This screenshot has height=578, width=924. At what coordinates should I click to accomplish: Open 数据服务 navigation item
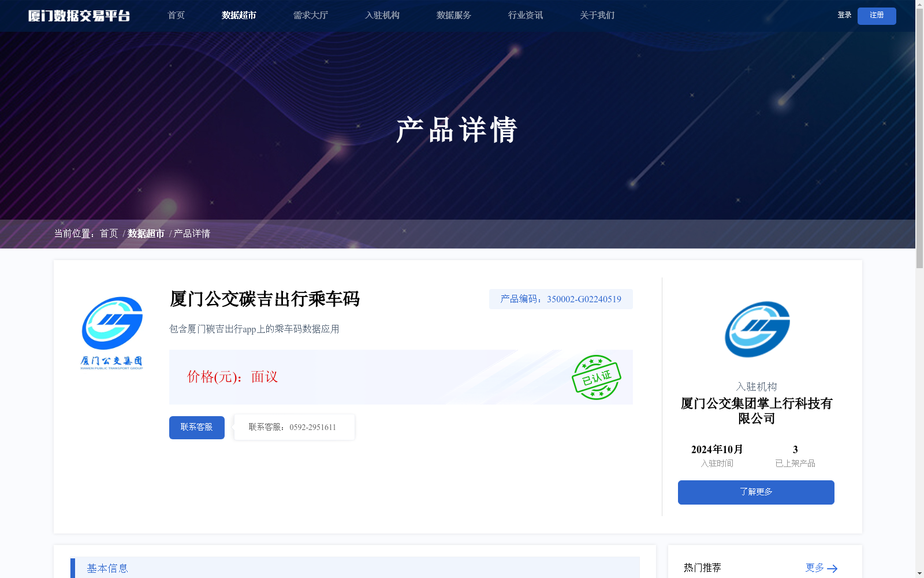(454, 16)
